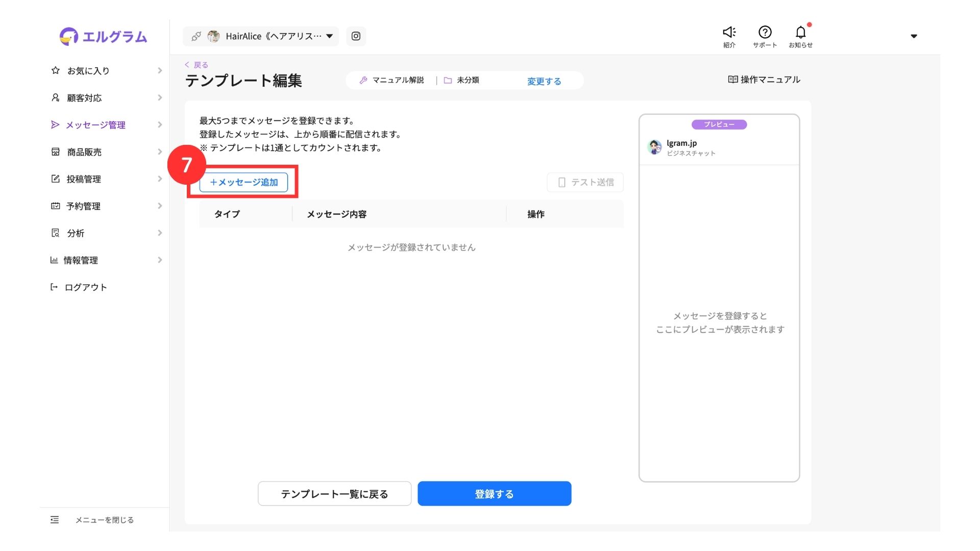Click the メニューを閉じる collapse icon
Image resolution: width=980 pixels, height=551 pixels.
(x=55, y=520)
